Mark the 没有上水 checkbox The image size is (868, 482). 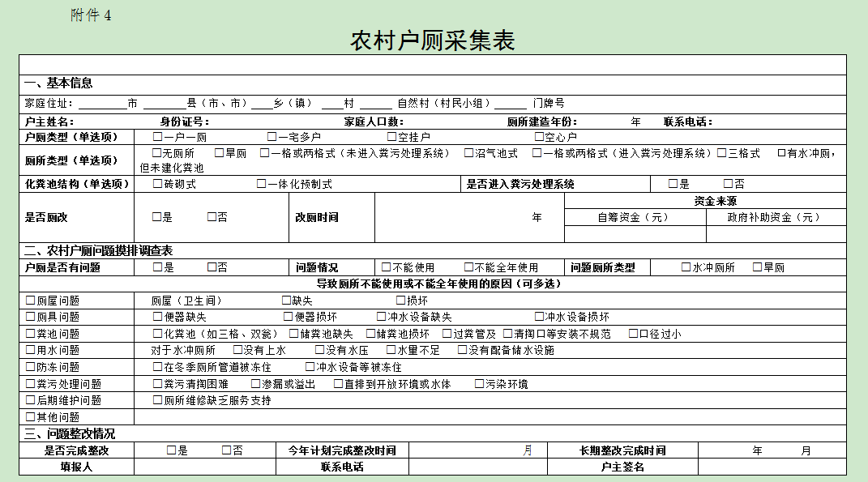237,351
